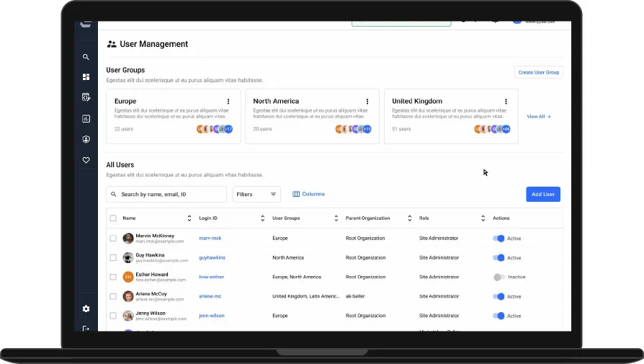Open settings gear icon in sidebar
Viewport: 644px width, 364px height.
click(86, 308)
